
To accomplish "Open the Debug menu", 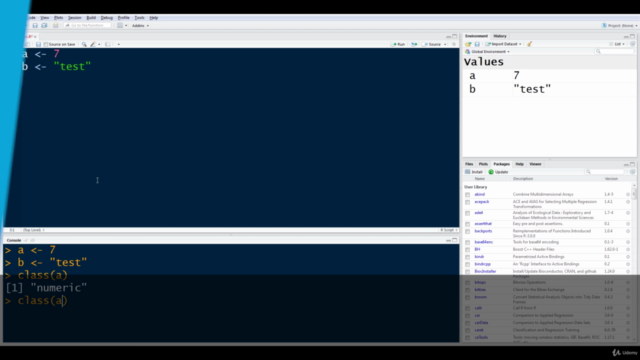I will (107, 18).
